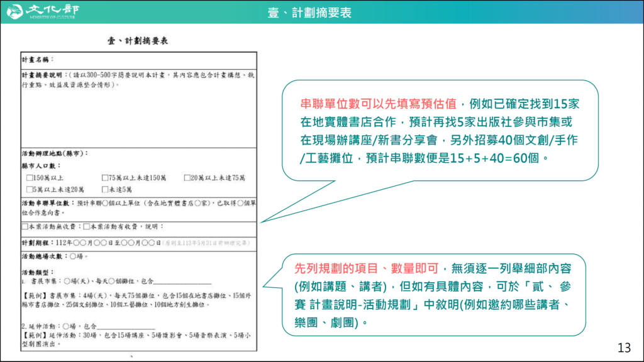Click the form heading 壹、計劃摘要表
Image resolution: width=644 pixels, height=362 pixels.
[x=138, y=41]
